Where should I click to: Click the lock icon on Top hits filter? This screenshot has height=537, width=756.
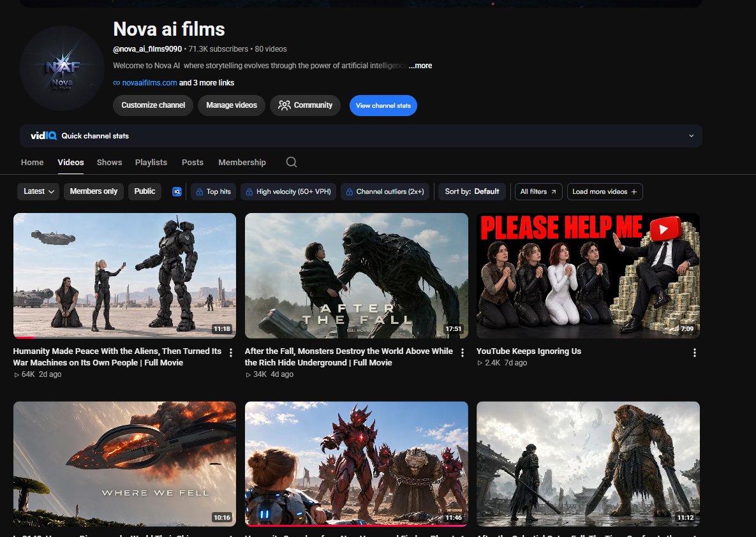tap(199, 192)
